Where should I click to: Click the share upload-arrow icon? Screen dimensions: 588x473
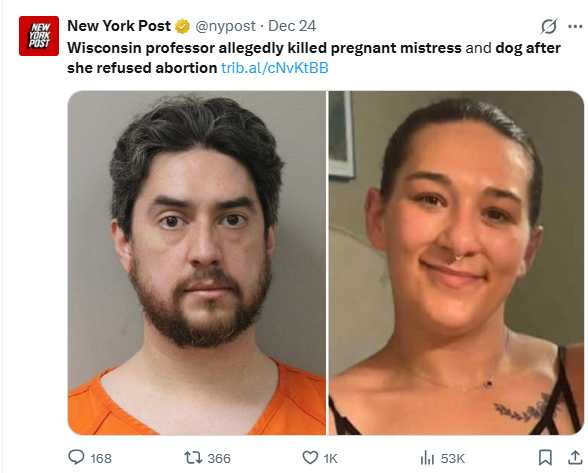pos(575,458)
